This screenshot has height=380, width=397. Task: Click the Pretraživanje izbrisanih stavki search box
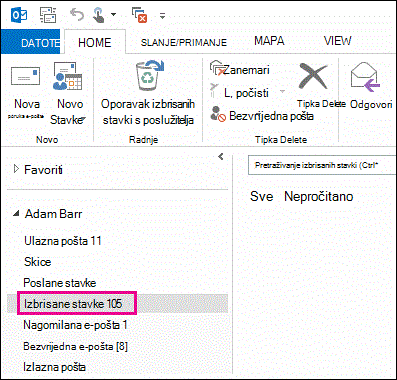click(x=322, y=165)
